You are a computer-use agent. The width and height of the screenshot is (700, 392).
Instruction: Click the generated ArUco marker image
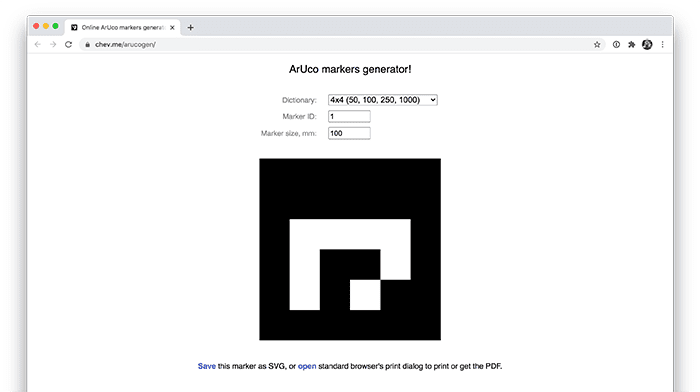click(x=350, y=249)
